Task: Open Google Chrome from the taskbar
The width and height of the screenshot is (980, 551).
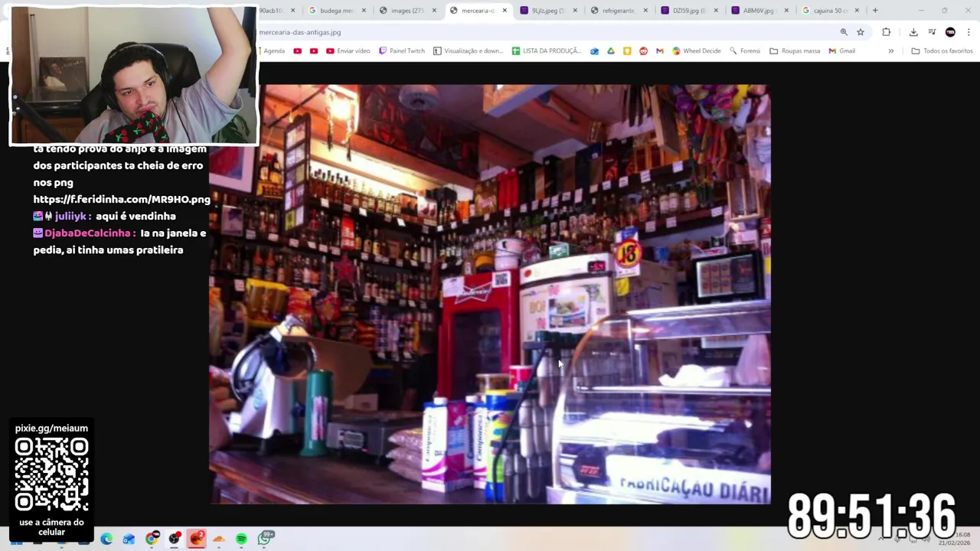Action: [x=152, y=540]
